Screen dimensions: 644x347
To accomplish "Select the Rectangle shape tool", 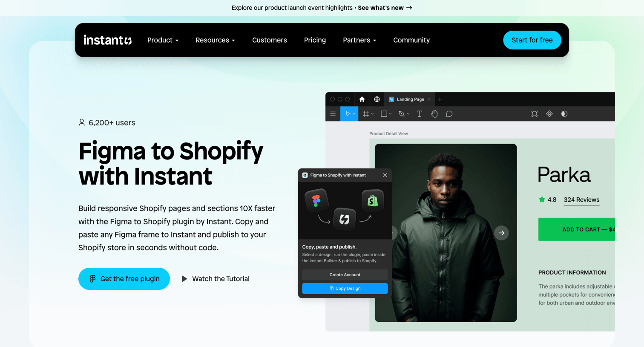I will (x=384, y=114).
